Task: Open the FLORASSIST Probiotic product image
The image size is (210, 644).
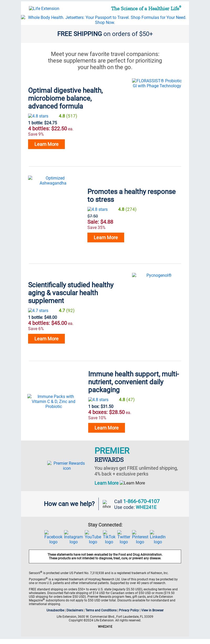Action: coord(157,83)
